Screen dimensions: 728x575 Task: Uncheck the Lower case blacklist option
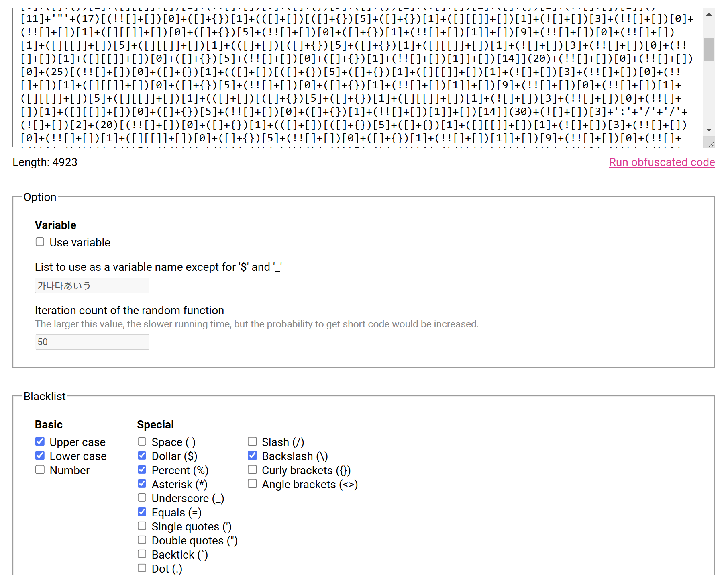40,455
